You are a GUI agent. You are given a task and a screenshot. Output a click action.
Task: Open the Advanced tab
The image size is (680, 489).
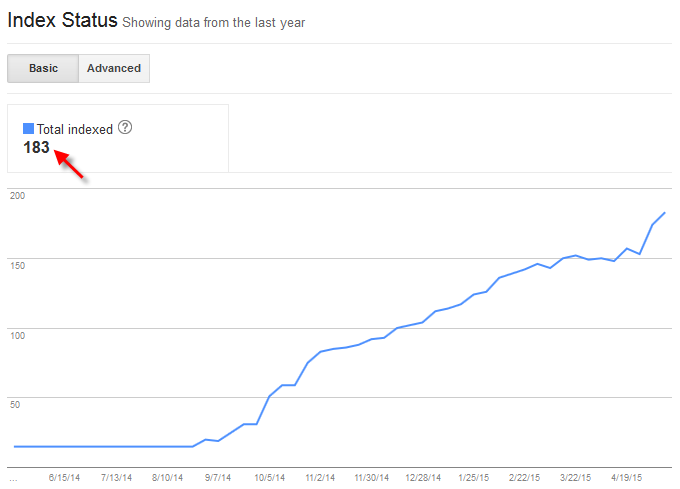click(114, 68)
